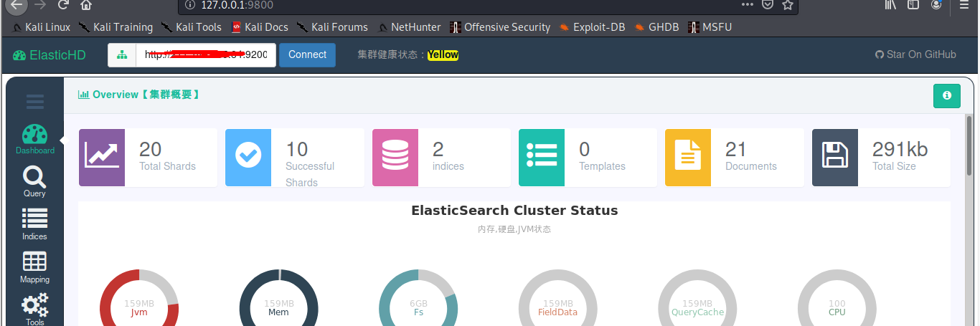Open the Exploit-DB bookmark
Viewport: 980px width, 326px height.
pos(592,27)
